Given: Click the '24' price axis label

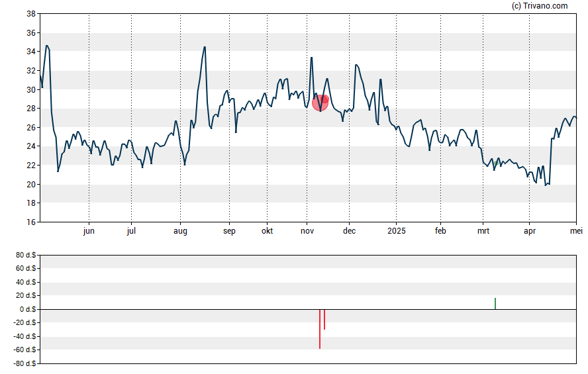Looking at the screenshot, I should [31, 146].
